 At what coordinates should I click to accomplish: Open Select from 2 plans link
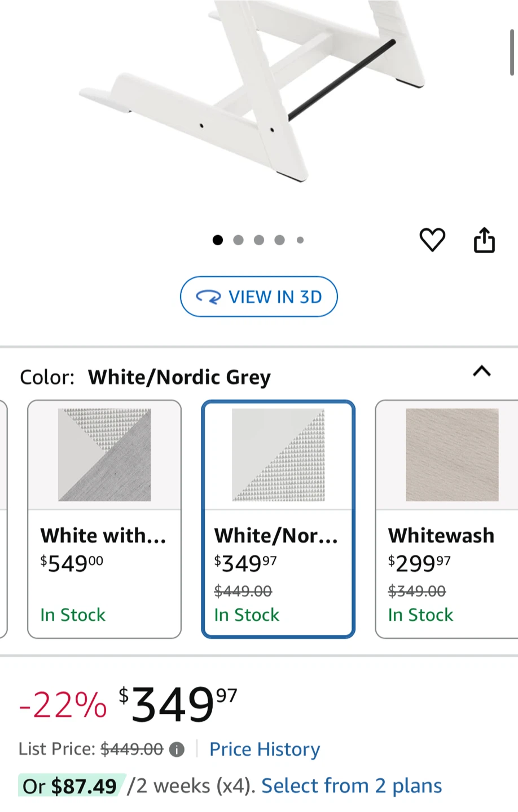pos(352,786)
